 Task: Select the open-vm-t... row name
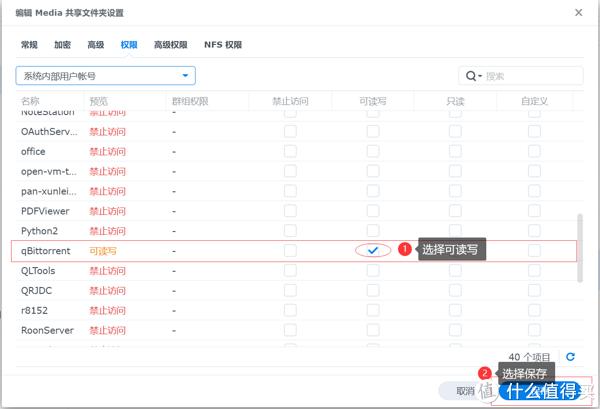coord(49,171)
